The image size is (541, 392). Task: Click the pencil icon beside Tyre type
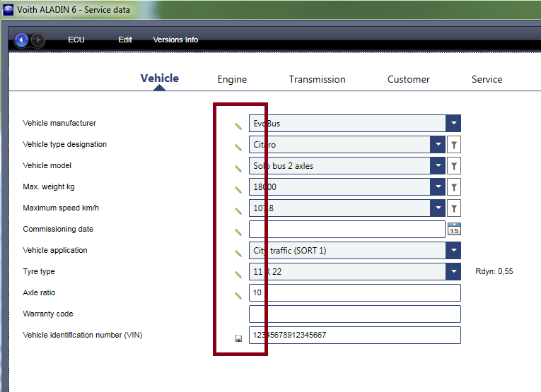click(x=238, y=275)
